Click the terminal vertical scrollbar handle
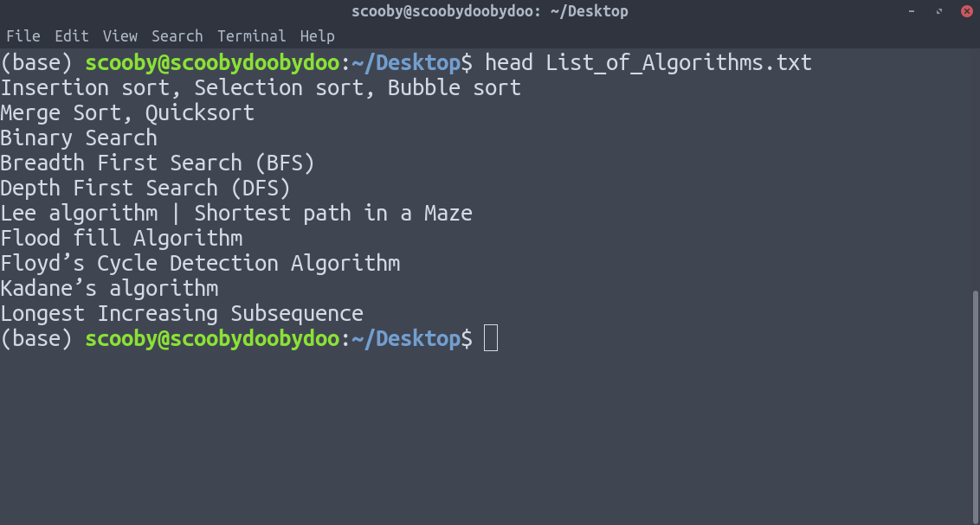Image resolution: width=980 pixels, height=525 pixels. point(976,405)
